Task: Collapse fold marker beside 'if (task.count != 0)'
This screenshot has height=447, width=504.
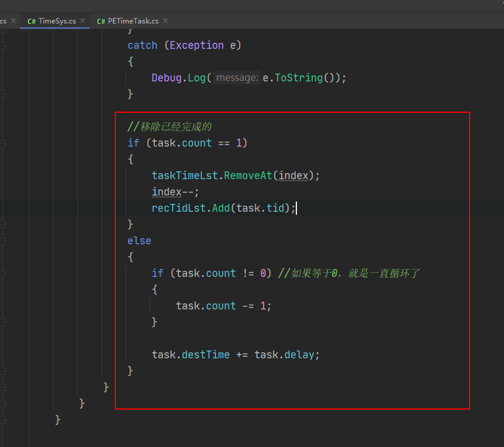Action: [x=3, y=274]
